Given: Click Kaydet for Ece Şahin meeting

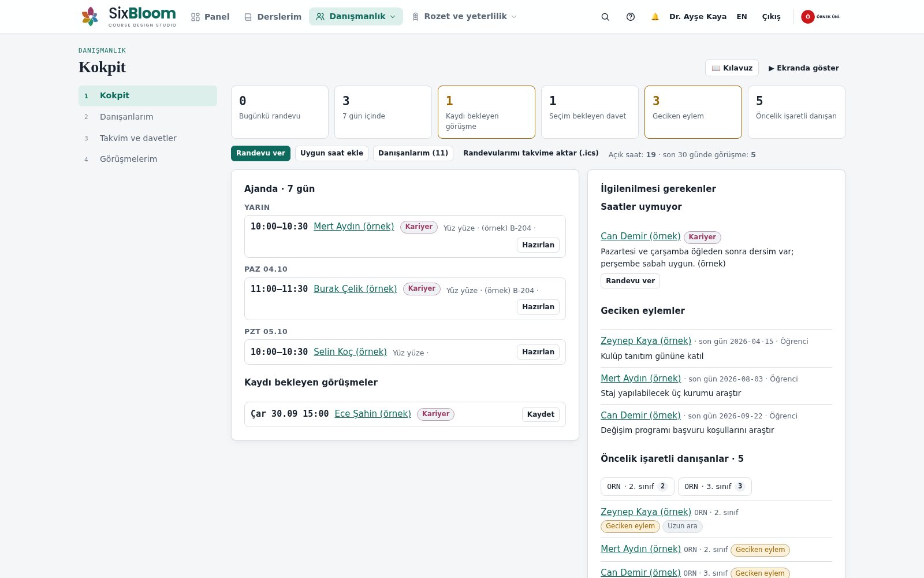Looking at the screenshot, I should click(x=541, y=414).
